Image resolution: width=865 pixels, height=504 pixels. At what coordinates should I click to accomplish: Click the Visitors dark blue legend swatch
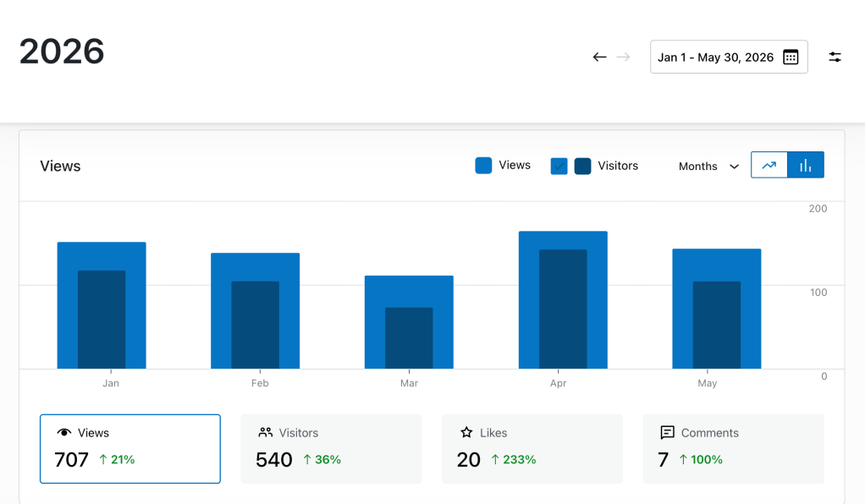click(582, 166)
